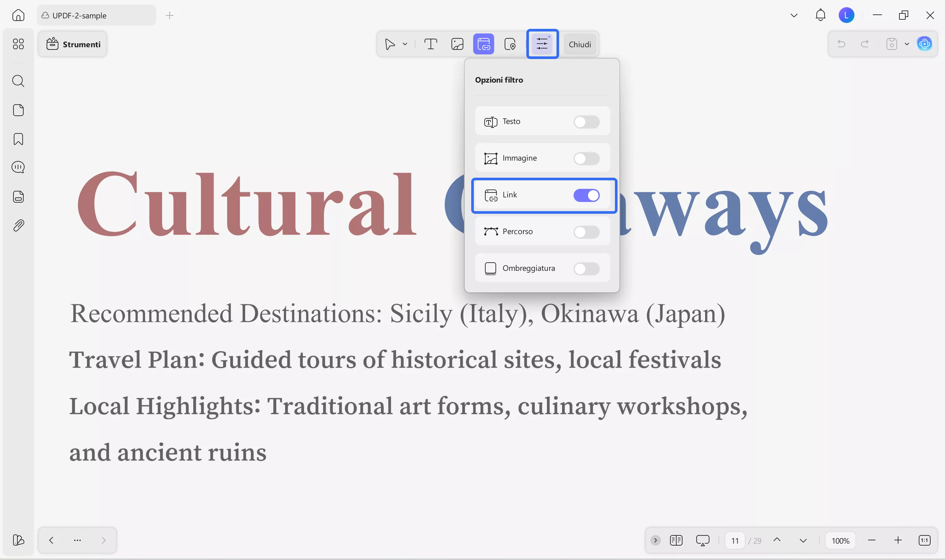The image size is (945, 560).
Task: Select the Text editing tool
Action: pos(430,44)
